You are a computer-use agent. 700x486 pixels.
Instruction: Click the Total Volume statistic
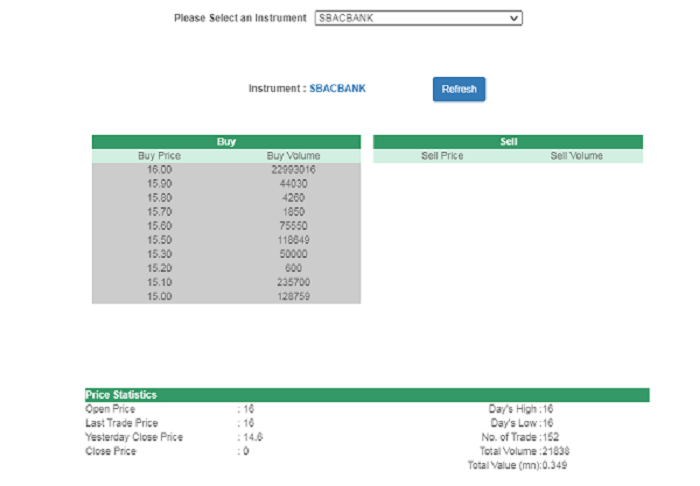(524, 452)
